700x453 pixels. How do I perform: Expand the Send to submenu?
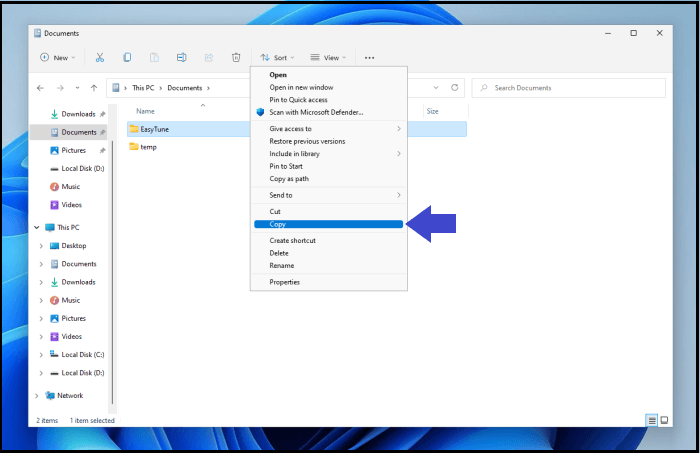tap(328, 195)
